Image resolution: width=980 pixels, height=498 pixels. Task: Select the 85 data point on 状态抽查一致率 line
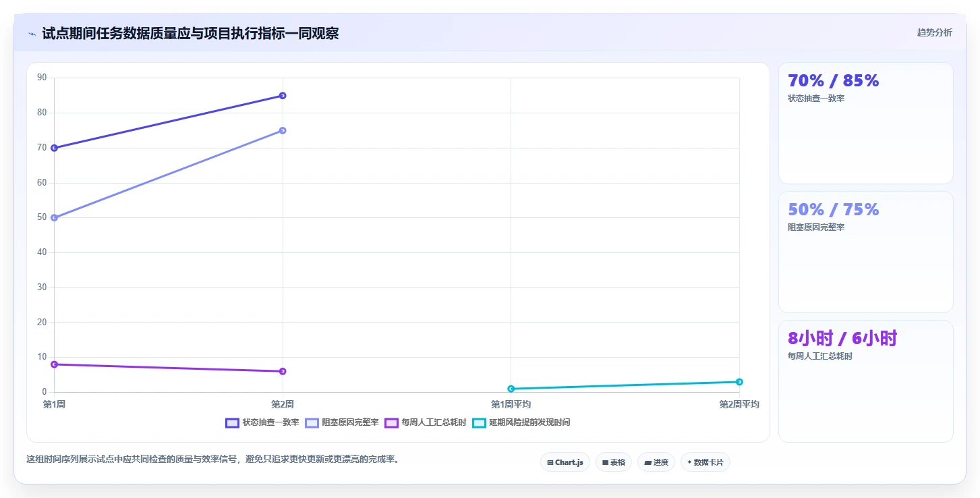coord(283,96)
